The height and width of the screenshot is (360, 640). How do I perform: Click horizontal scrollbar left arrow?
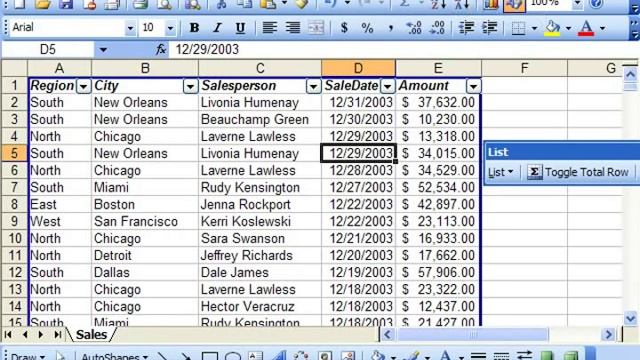(x=387, y=335)
